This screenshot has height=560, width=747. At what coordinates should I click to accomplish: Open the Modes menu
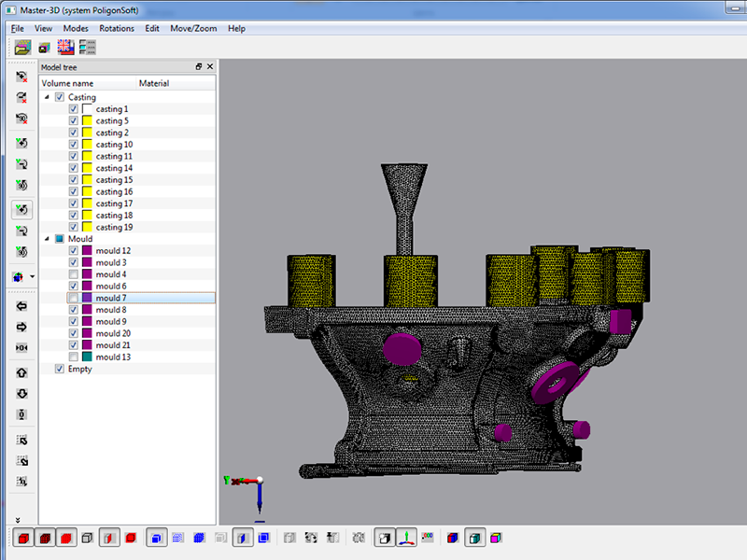tap(76, 28)
